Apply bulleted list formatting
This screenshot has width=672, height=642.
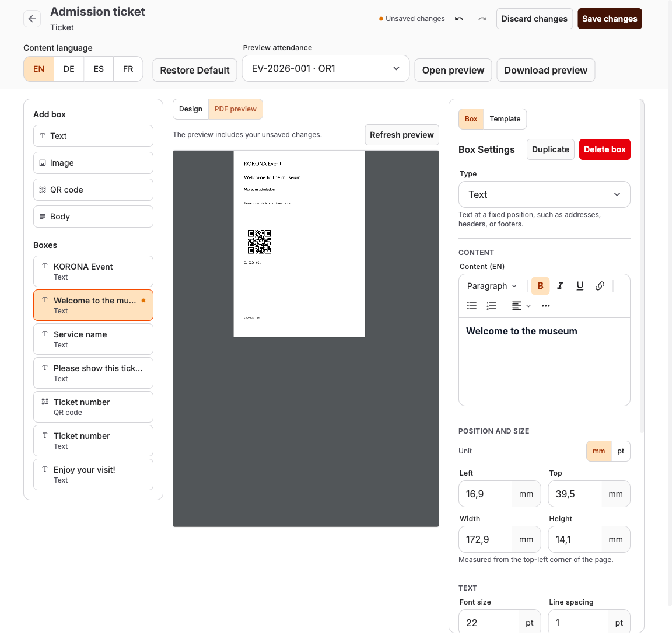[472, 306]
